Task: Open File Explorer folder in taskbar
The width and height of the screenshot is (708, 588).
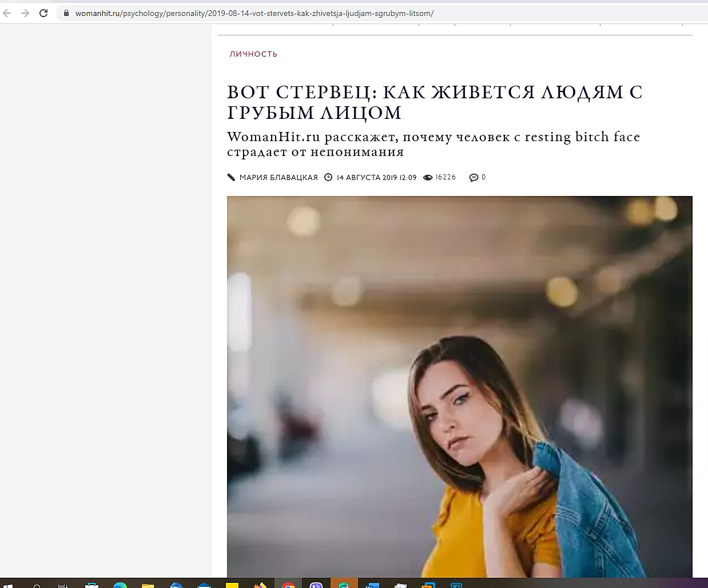Action: click(x=148, y=585)
